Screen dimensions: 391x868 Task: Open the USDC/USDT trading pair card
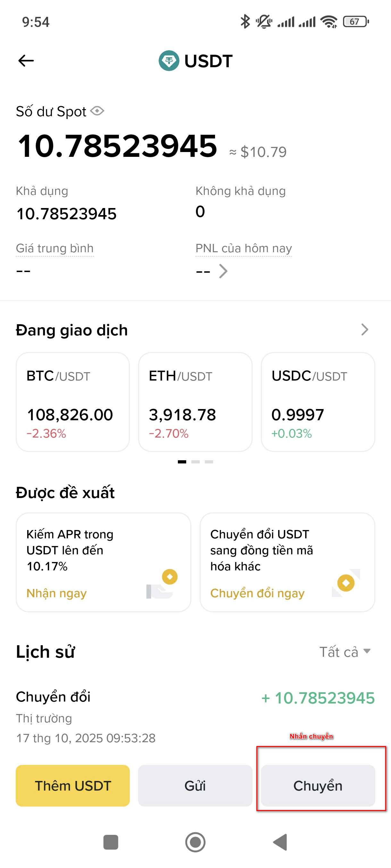pos(318,402)
